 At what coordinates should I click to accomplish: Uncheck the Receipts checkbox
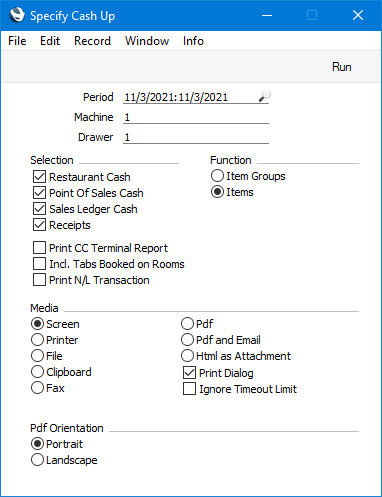pos(39,225)
